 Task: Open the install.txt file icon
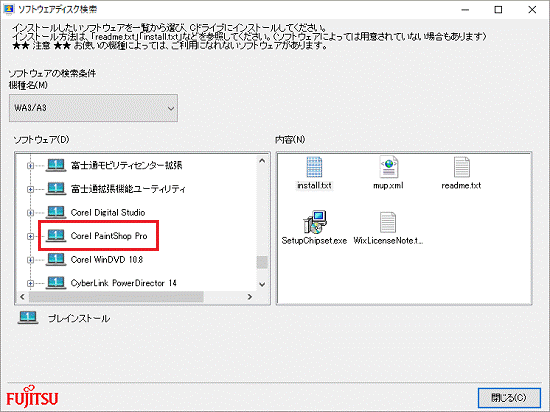click(x=314, y=167)
